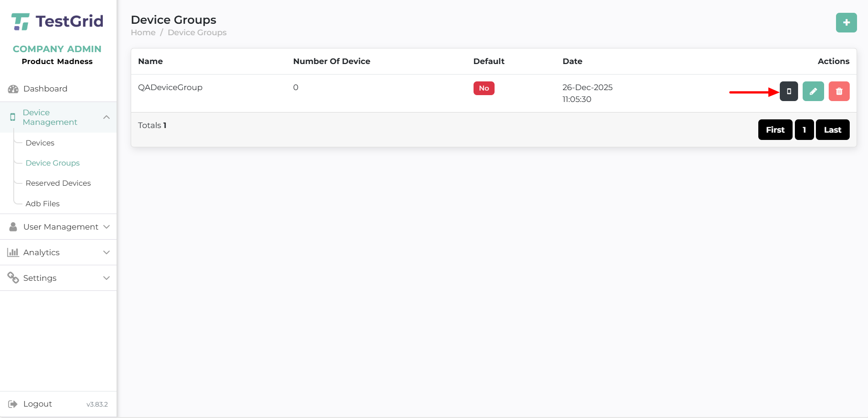Screen dimensions: 868x418
Task: Open Reserved Devices in sidebar
Action: click(58, 183)
